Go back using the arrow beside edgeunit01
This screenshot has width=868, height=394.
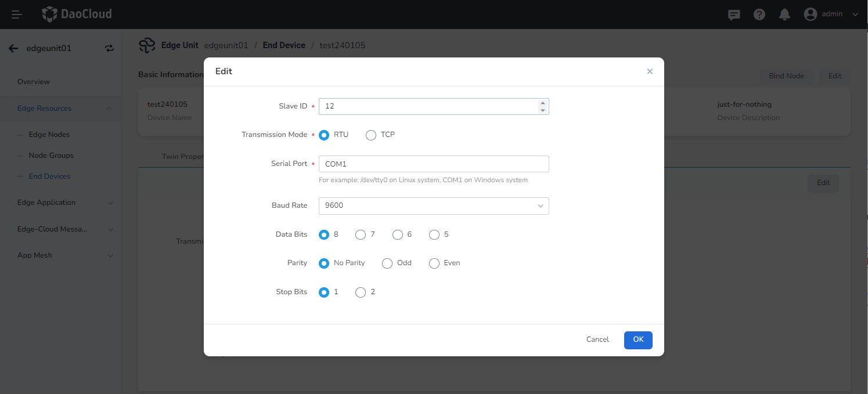coord(13,48)
